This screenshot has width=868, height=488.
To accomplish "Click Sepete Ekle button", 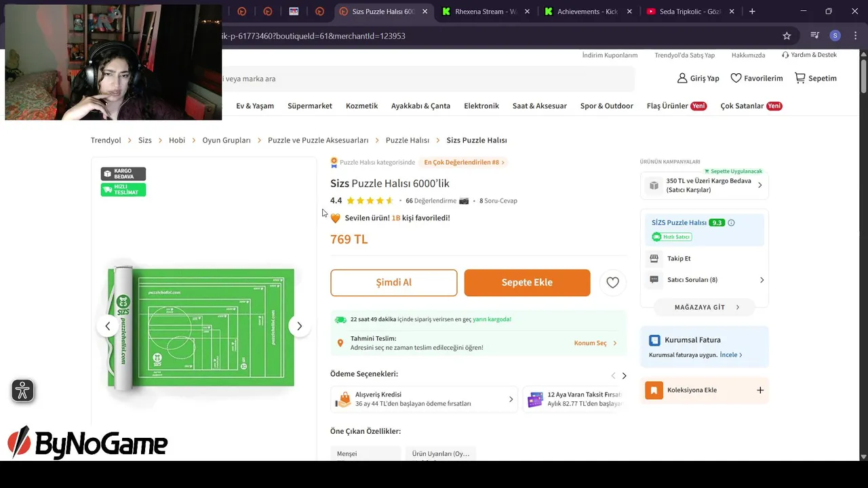I will pos(527,283).
